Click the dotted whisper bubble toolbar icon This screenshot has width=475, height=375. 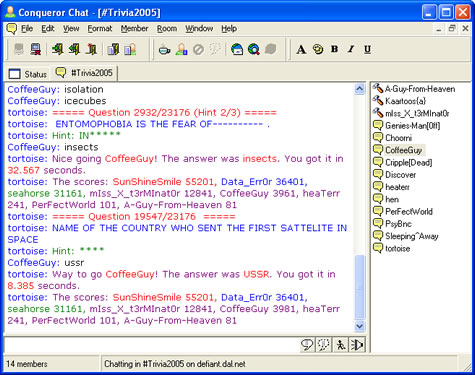tap(215, 49)
